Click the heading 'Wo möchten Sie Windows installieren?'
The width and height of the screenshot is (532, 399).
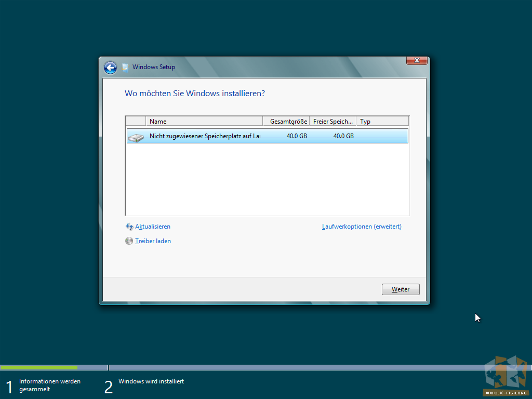[x=195, y=94]
